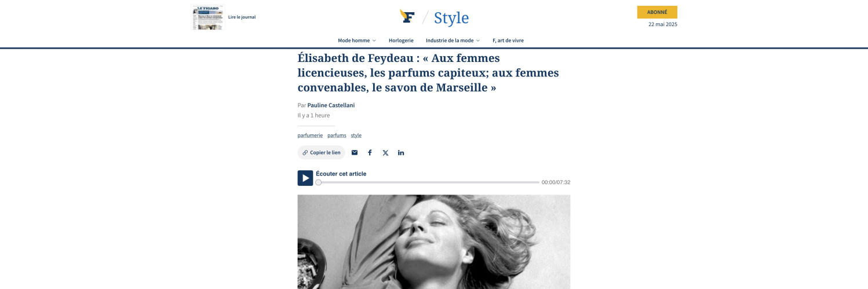Open Le Figaro newspaper front page thumbnail
This screenshot has height=289, width=868.
(207, 17)
